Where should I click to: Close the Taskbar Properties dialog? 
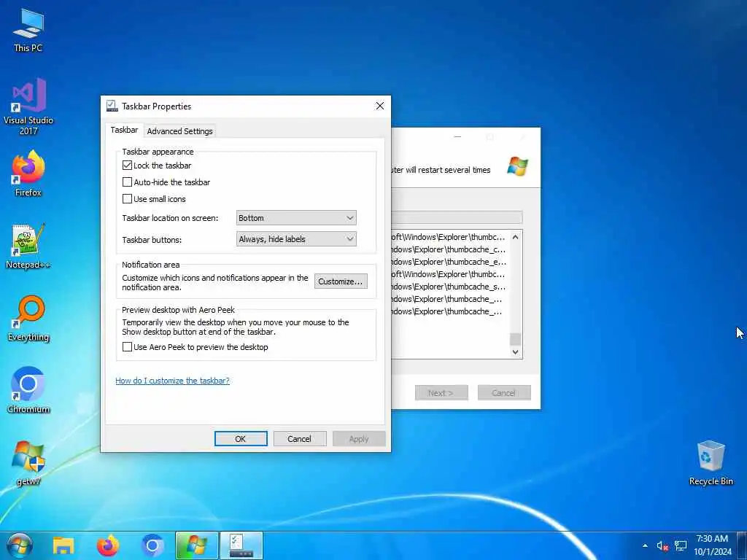379,106
